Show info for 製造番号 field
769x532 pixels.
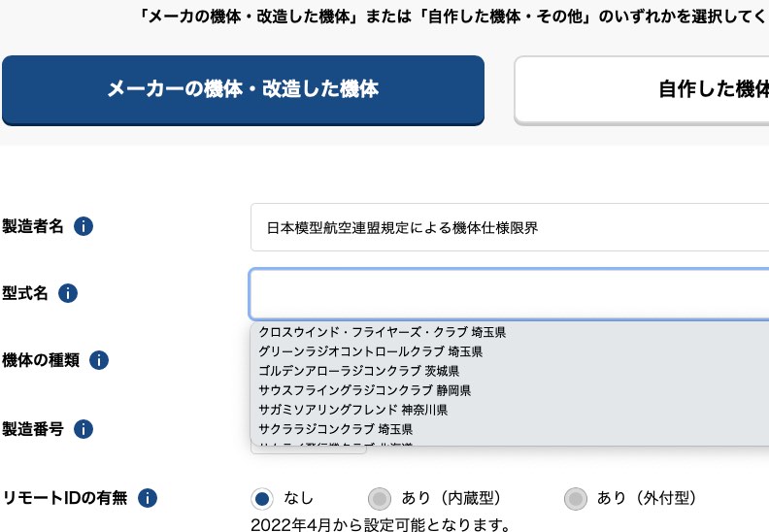84,429
